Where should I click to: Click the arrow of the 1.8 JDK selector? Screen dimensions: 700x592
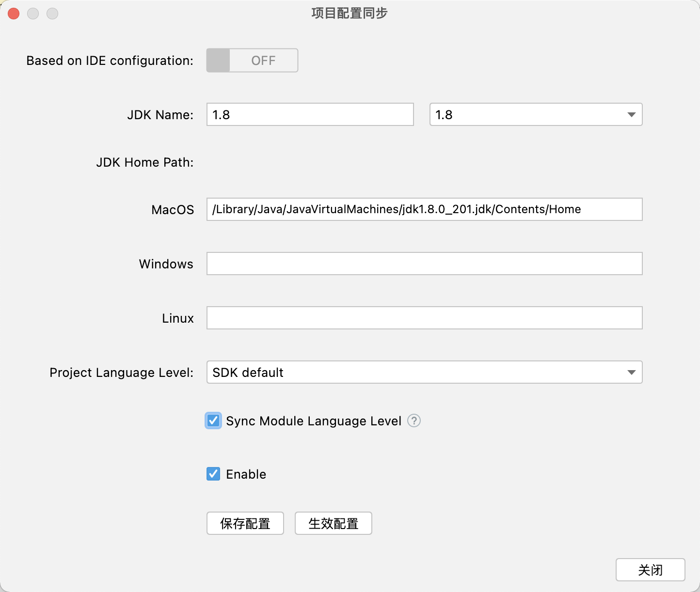point(631,115)
